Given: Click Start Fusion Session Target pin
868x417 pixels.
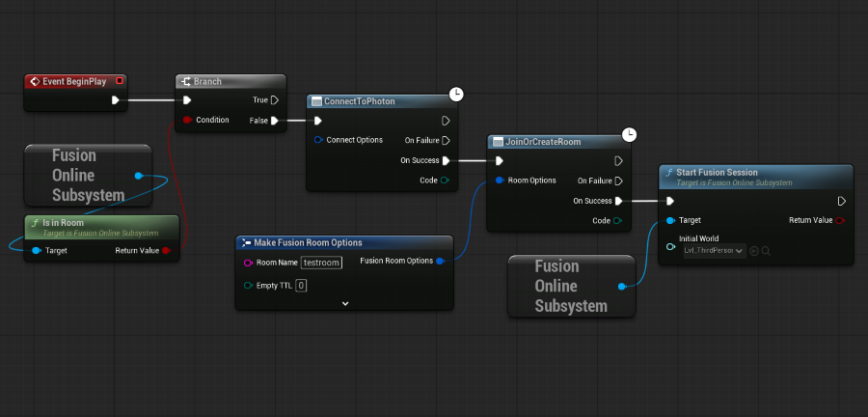Looking at the screenshot, I should point(670,220).
